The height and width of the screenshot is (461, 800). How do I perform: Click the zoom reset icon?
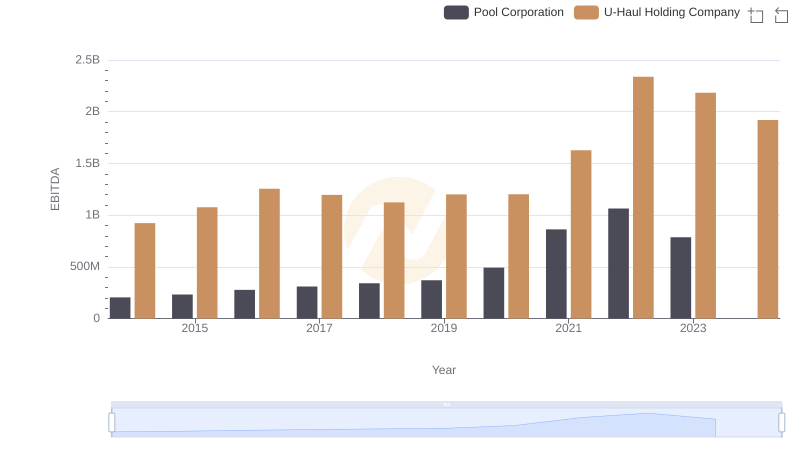click(x=781, y=15)
